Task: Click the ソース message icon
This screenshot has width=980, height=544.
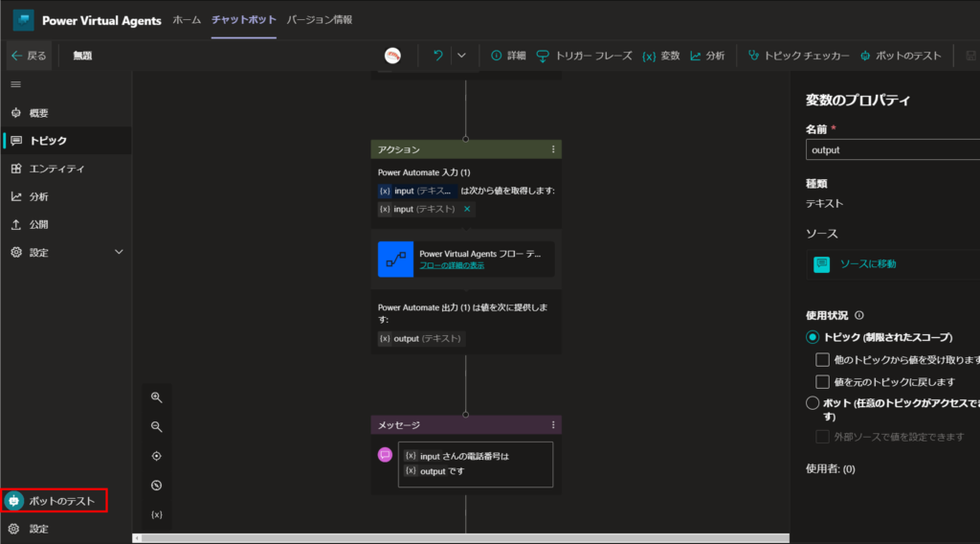Action: 822,264
